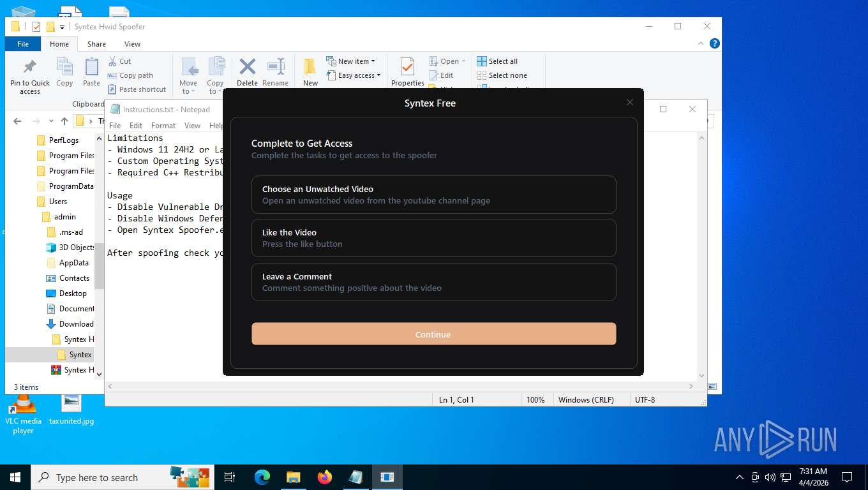Switch to the Share ribbon tab
868x490 pixels.
point(97,44)
